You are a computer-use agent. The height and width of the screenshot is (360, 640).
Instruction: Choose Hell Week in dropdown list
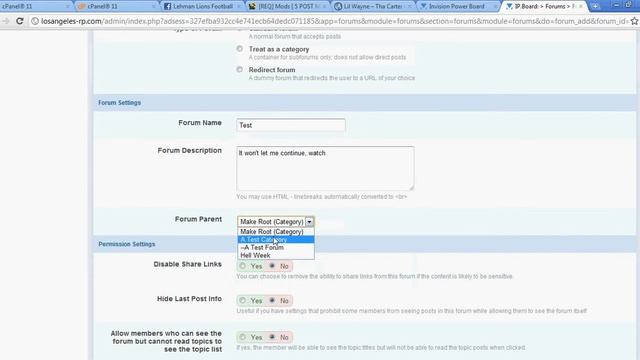coord(276,256)
